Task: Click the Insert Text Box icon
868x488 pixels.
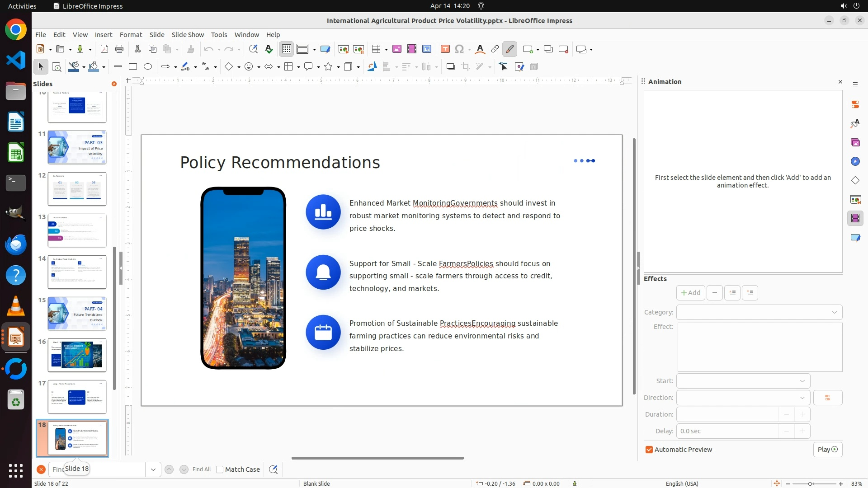Action: click(x=445, y=49)
